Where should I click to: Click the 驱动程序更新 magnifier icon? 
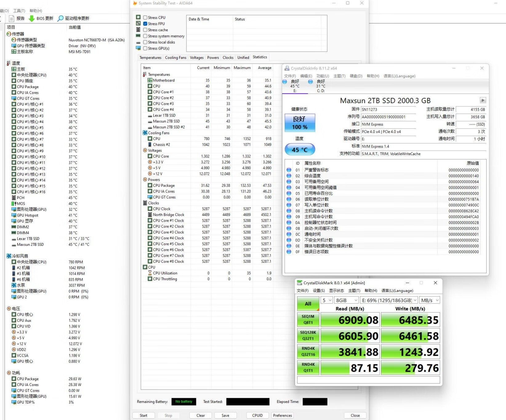tap(61, 18)
